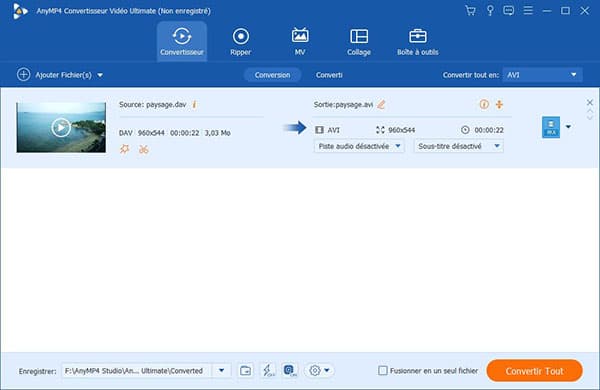Show source file info icon
The height and width of the screenshot is (390, 600).
(194, 104)
